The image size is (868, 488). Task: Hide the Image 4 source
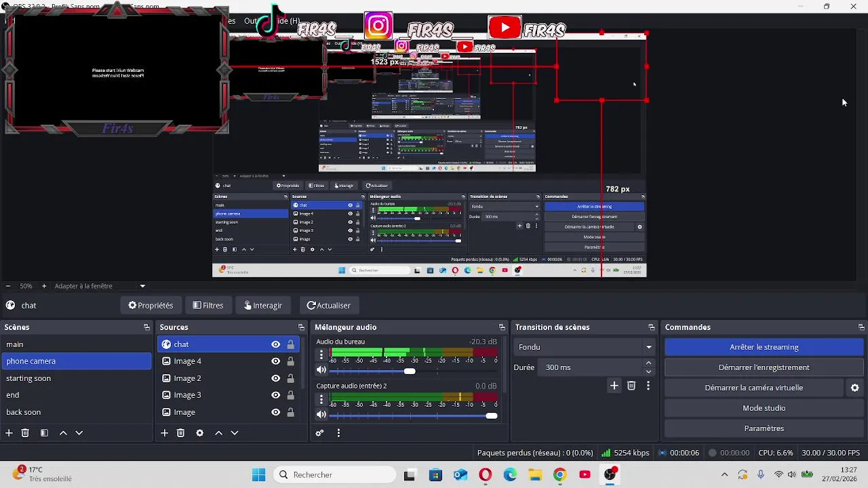pos(275,361)
